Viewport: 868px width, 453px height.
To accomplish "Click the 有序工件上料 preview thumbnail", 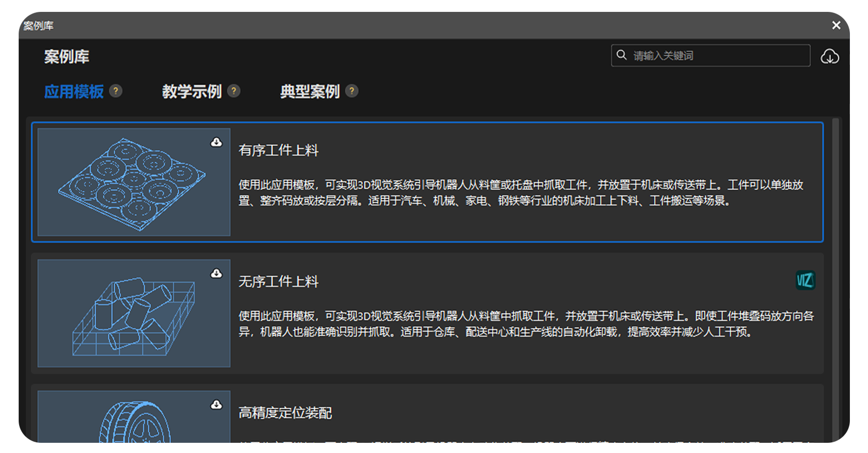I will click(x=133, y=181).
